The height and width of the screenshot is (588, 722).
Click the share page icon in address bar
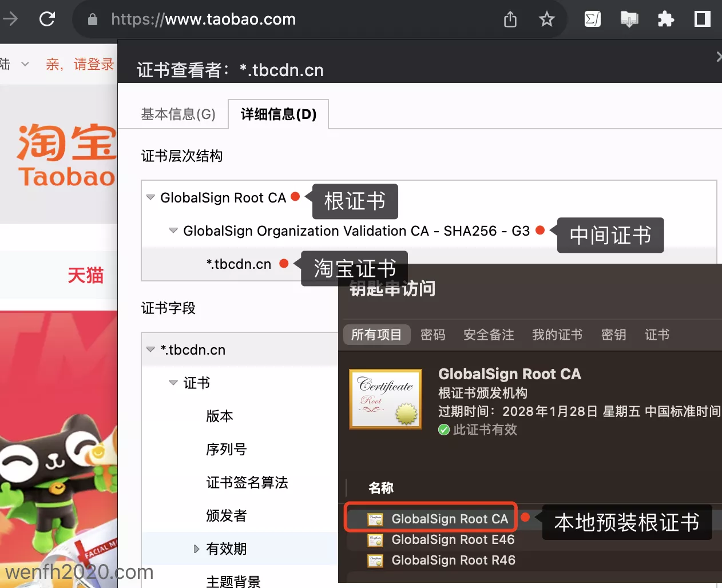click(x=510, y=20)
